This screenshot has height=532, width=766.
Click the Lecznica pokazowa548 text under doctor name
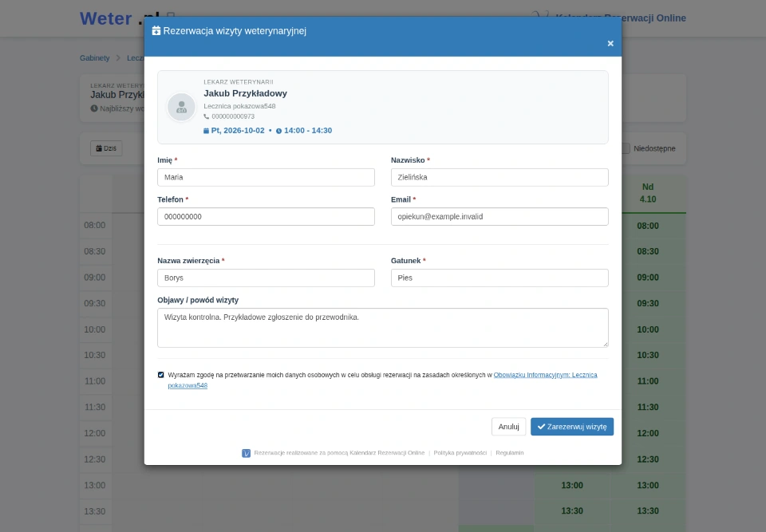239,106
